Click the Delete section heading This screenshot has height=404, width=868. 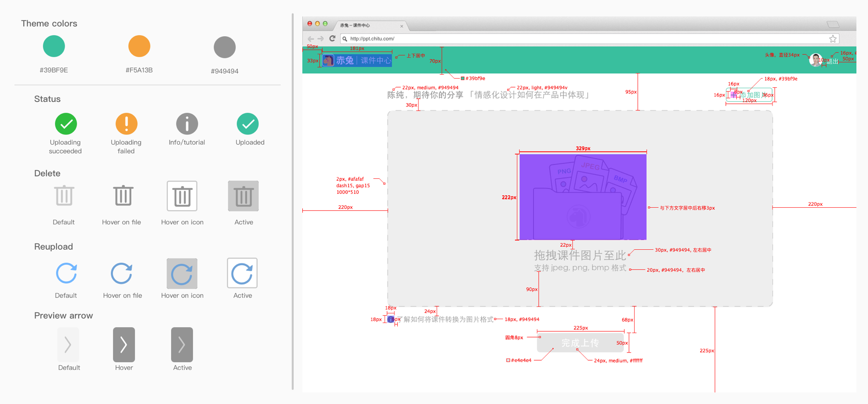[x=47, y=173]
